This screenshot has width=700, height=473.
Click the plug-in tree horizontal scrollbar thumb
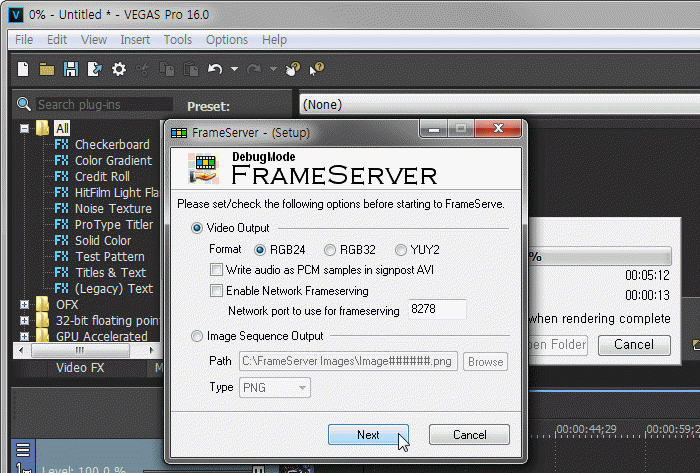tap(80, 350)
